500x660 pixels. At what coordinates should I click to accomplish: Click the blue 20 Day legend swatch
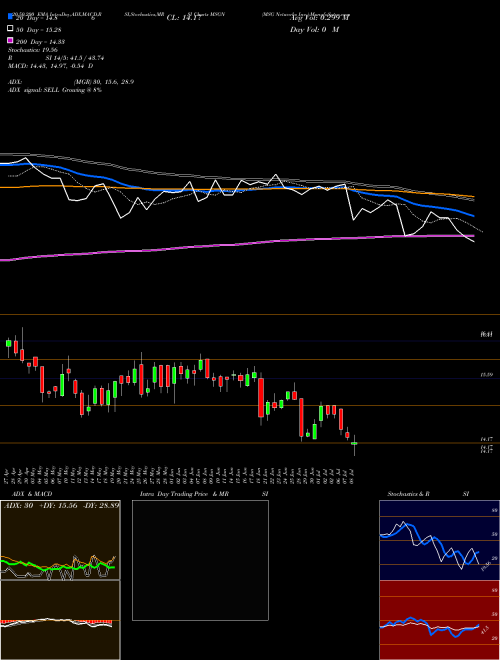pos(11,17)
